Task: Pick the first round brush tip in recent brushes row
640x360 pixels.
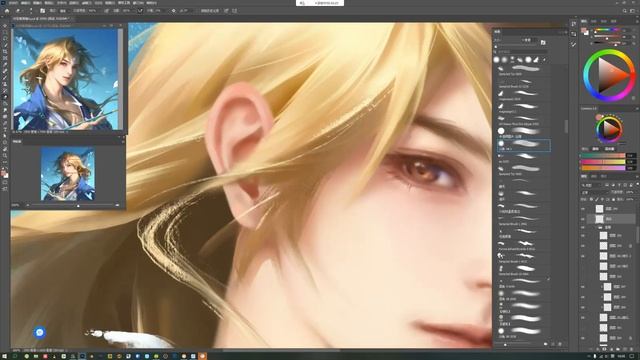Action: click(497, 60)
